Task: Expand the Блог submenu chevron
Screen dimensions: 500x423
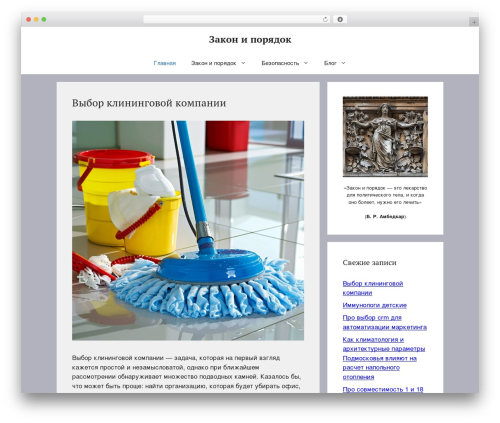Action: (x=343, y=63)
